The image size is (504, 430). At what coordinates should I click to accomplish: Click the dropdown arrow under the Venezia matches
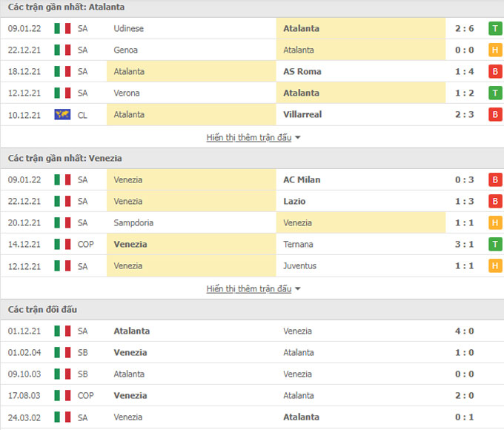(298, 289)
